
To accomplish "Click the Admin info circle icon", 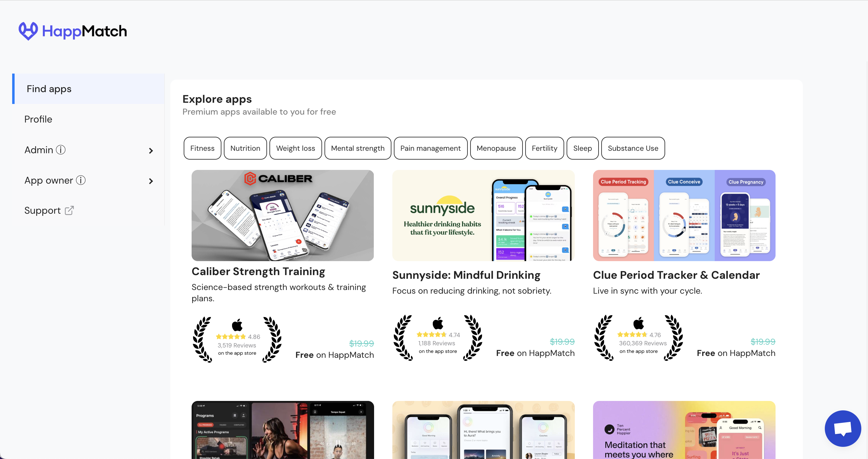I will tap(61, 150).
